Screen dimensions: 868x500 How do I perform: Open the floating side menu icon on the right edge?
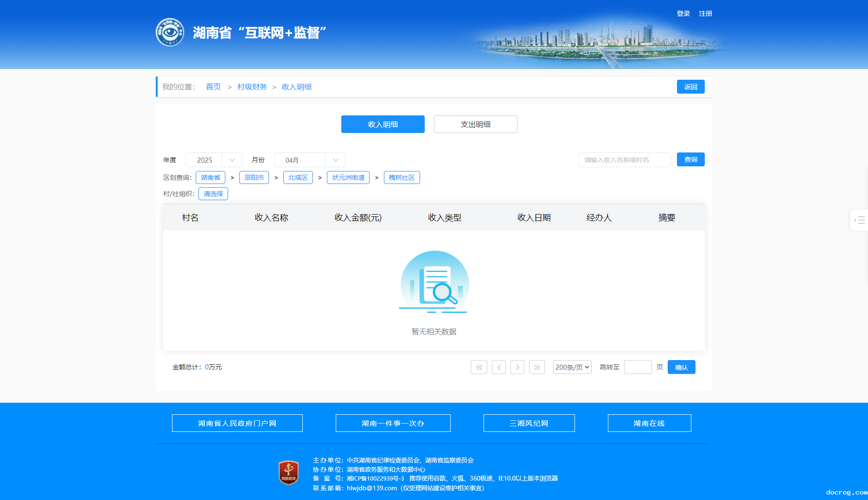(x=859, y=220)
